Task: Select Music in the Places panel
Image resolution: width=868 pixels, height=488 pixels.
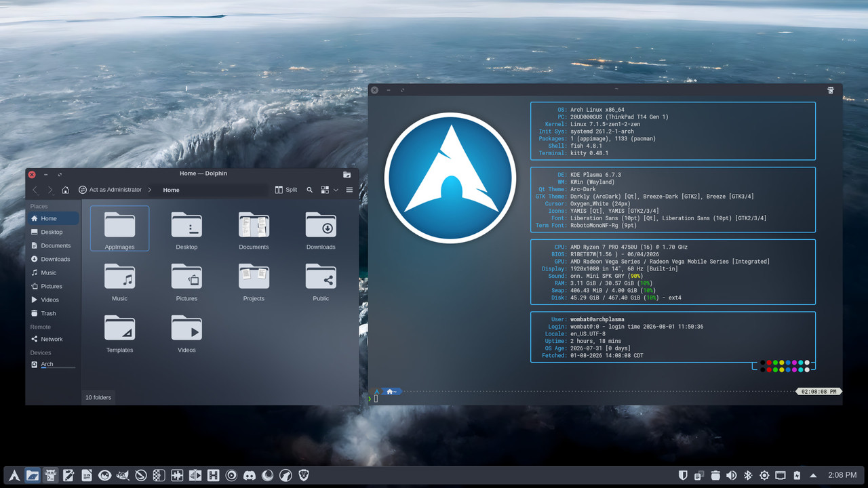Action: [53, 272]
